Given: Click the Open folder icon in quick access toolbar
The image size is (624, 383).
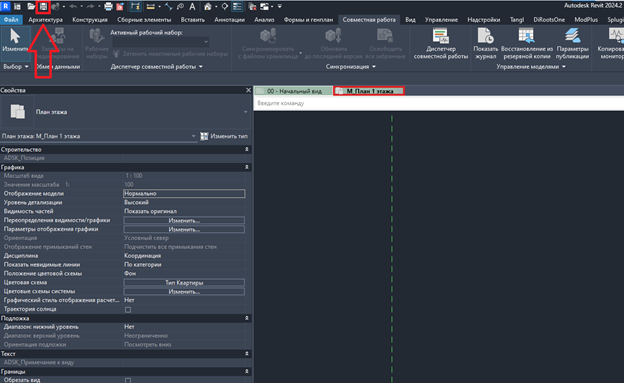Looking at the screenshot, I should point(31,6).
